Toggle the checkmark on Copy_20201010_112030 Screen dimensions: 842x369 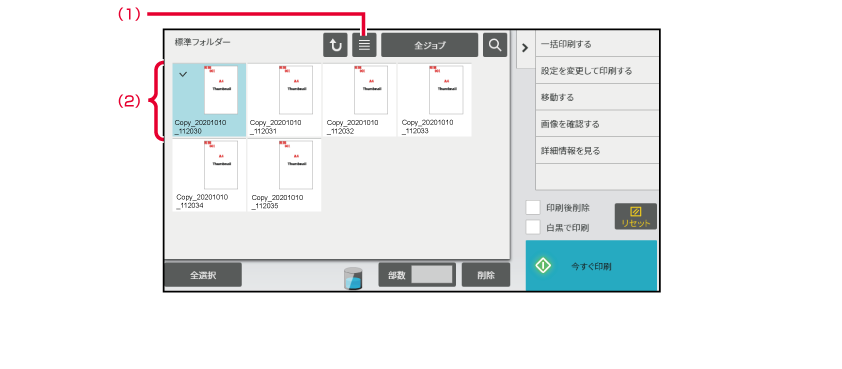(x=183, y=75)
